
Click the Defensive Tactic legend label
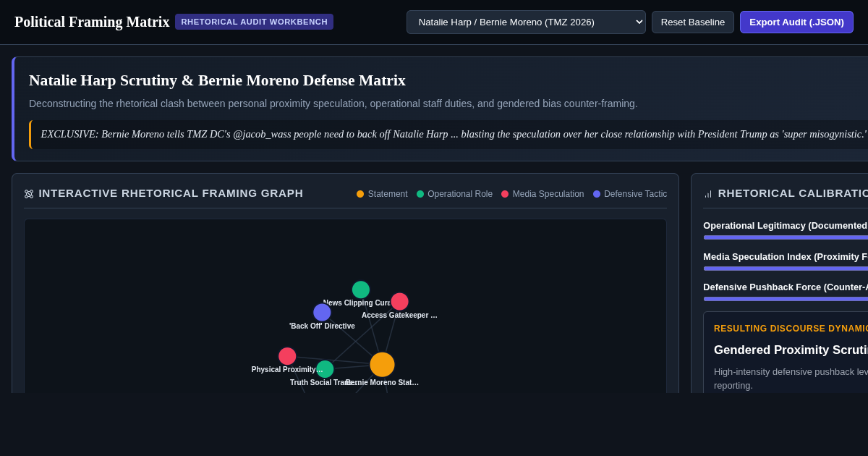(x=636, y=194)
